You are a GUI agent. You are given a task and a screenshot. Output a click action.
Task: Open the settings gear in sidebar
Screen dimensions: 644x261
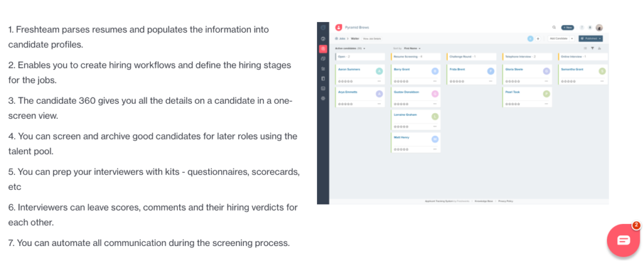click(x=323, y=98)
